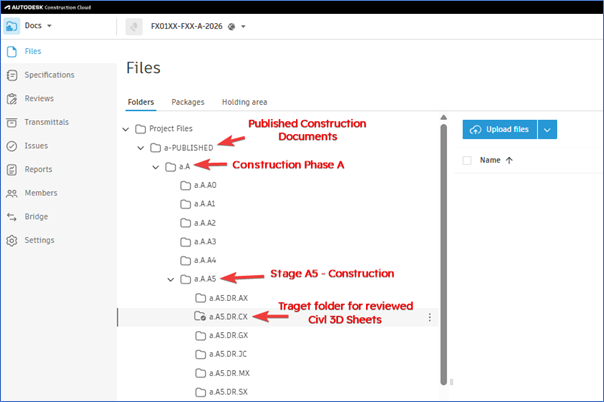The height and width of the screenshot is (402, 604).
Task: Open the Upload files dropdown arrow
Action: tap(547, 129)
